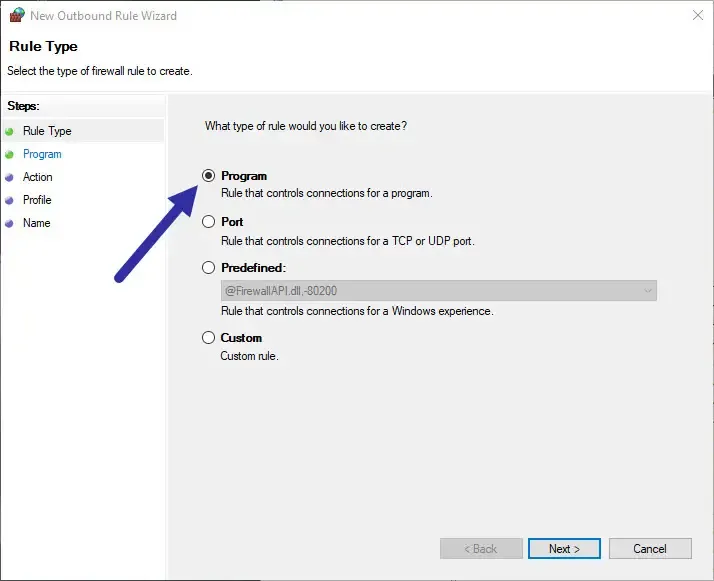The width and height of the screenshot is (714, 581).
Task: Cancel the outbound rule wizard
Action: click(x=650, y=549)
